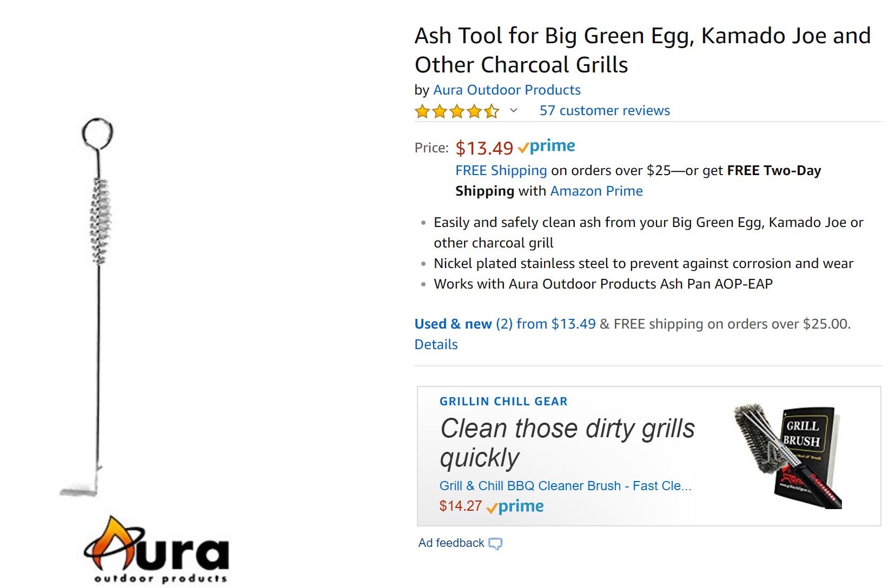Click the $13.49 product price
The image size is (889, 588).
coord(484,148)
